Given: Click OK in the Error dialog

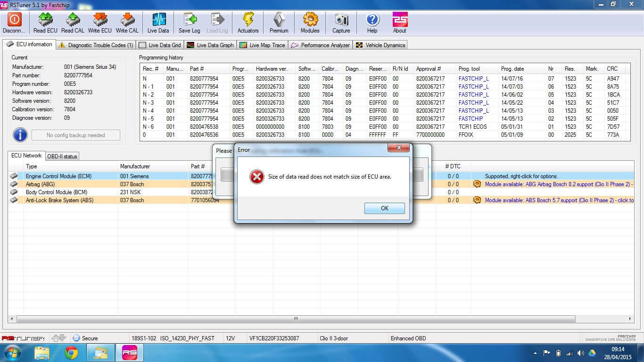Looking at the screenshot, I should click(x=385, y=208).
